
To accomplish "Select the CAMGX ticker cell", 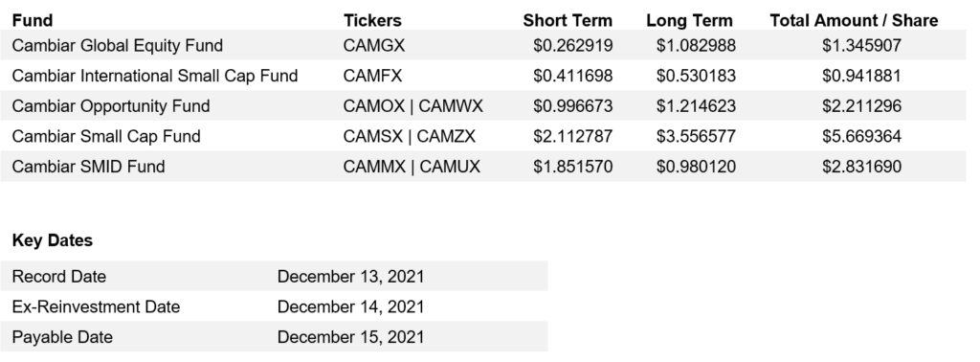I will pyautogui.click(x=374, y=46).
